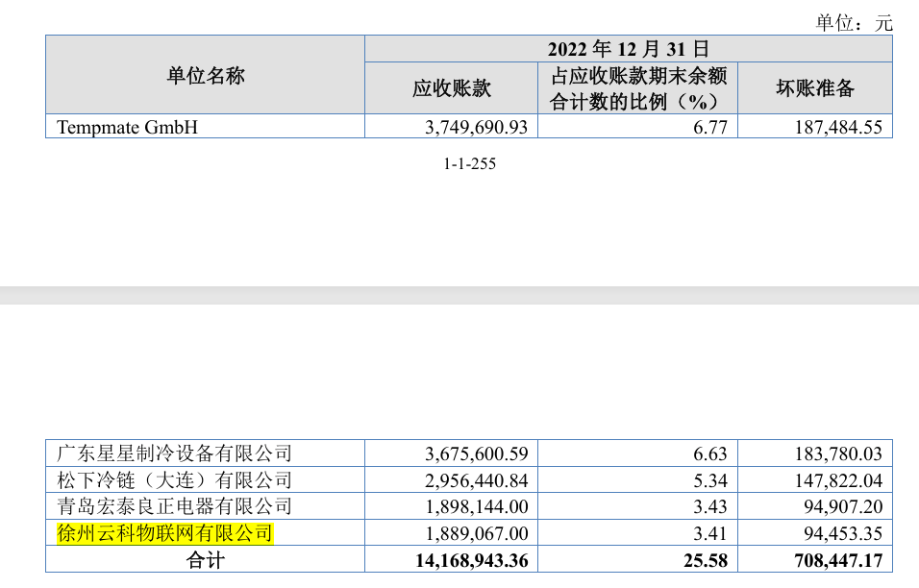919x588 pixels.
Task: Click the value 1,898,144.00
Action: [477, 506]
